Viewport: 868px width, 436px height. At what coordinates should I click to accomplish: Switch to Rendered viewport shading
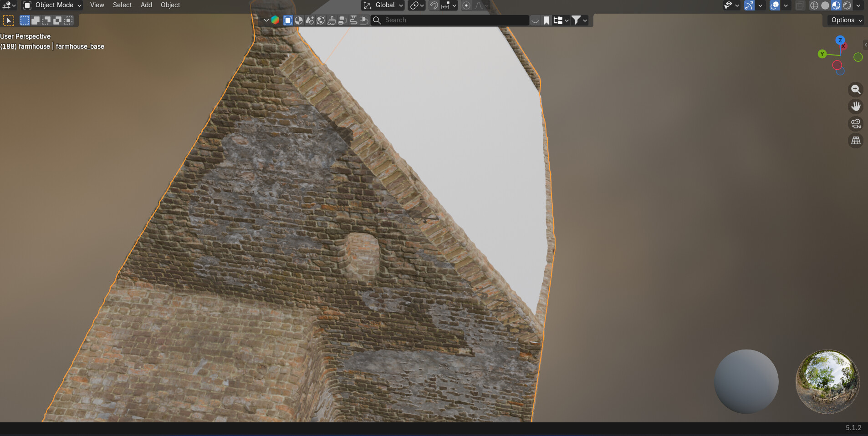click(847, 5)
